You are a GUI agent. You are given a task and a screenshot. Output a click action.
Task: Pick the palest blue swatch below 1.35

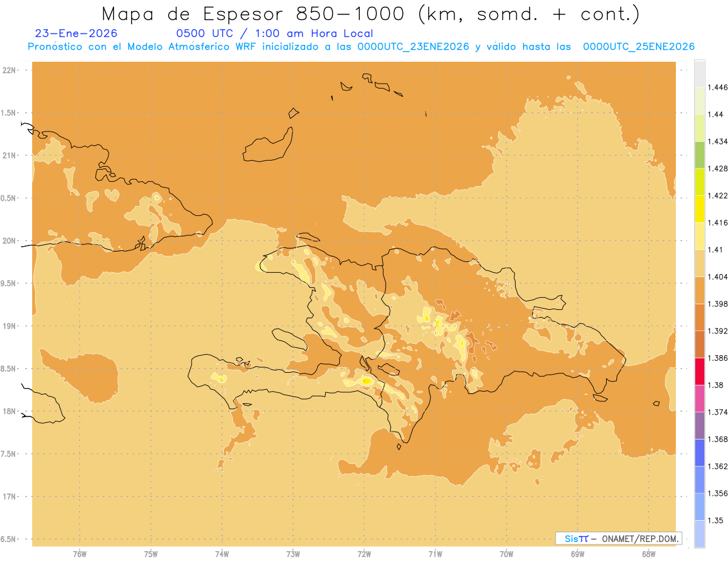tap(699, 534)
